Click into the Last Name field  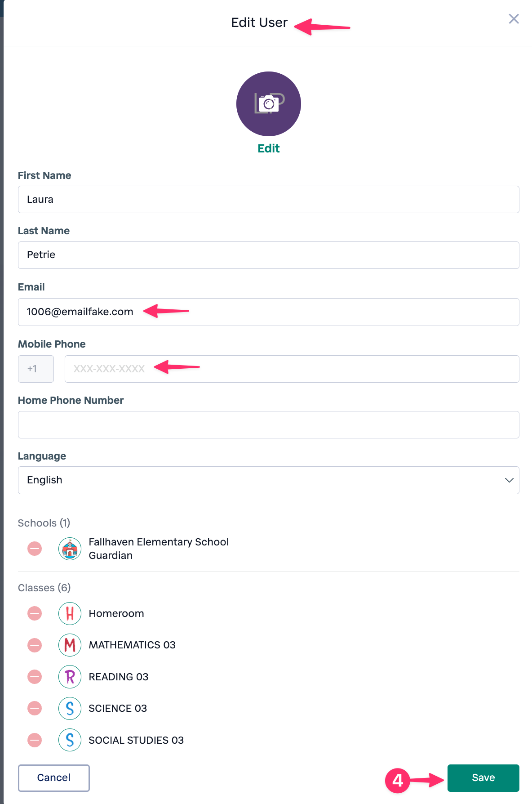tap(268, 255)
